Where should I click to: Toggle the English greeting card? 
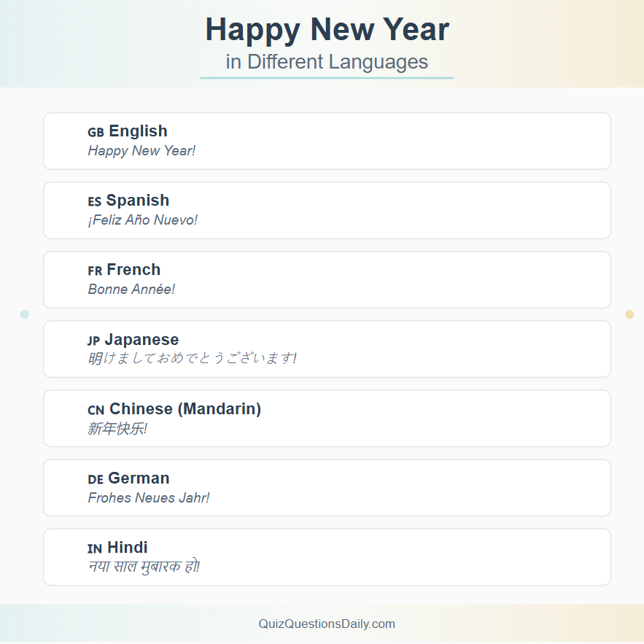pyautogui.click(x=327, y=141)
